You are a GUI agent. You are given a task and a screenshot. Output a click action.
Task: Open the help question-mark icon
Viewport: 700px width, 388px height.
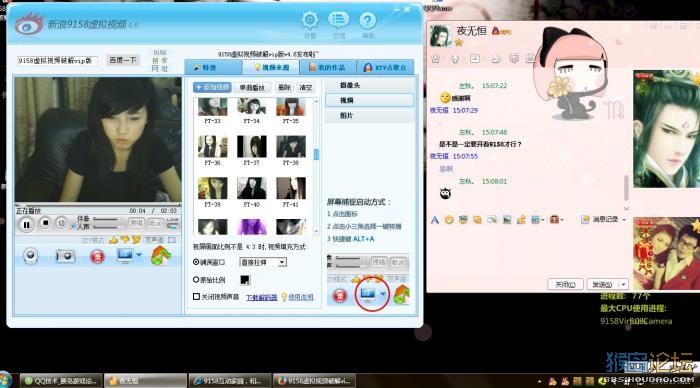tap(367, 21)
